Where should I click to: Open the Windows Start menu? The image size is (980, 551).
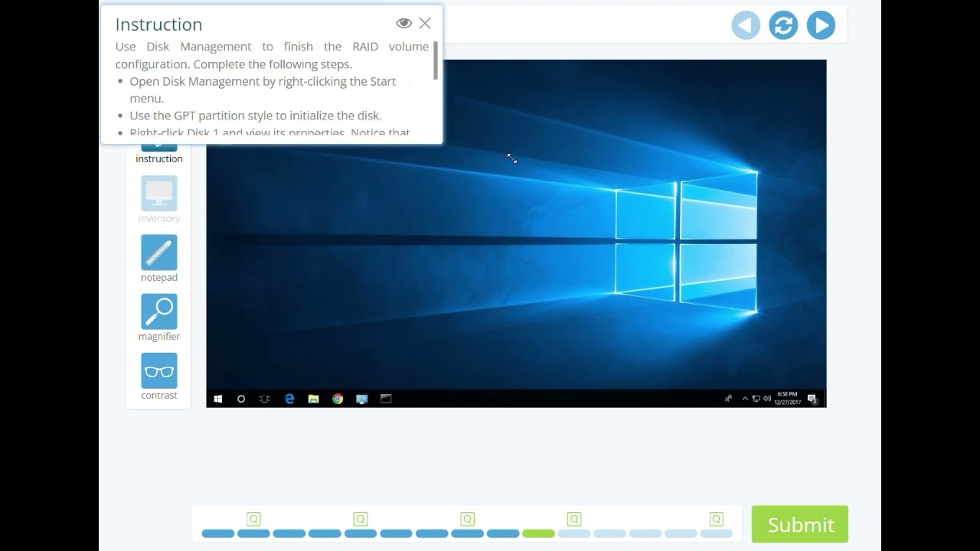pos(218,399)
